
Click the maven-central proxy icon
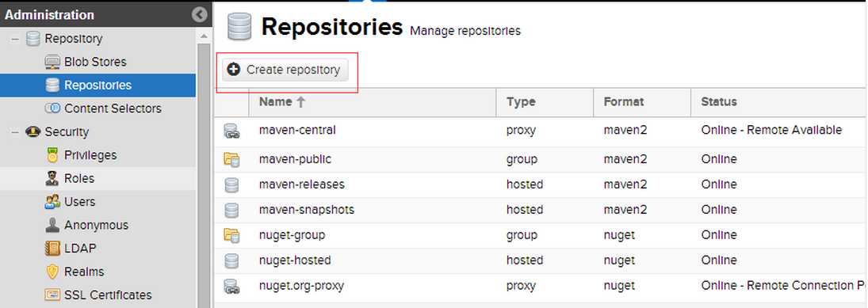coord(231,131)
